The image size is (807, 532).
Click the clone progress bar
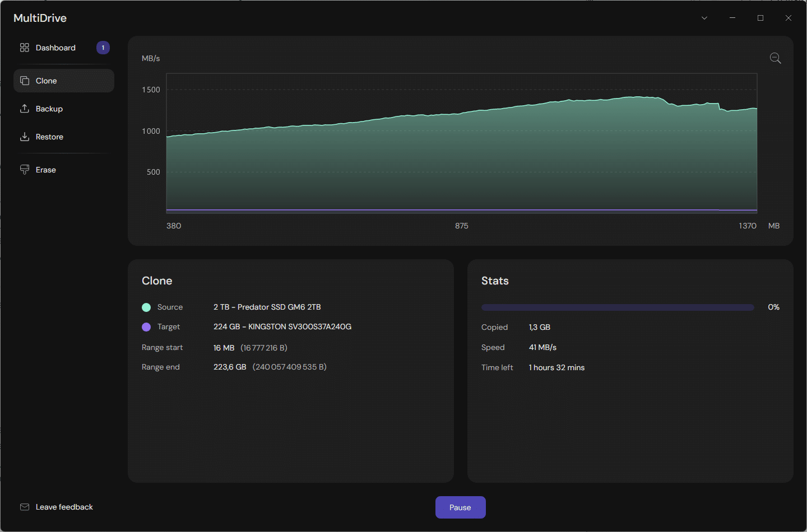click(x=618, y=307)
